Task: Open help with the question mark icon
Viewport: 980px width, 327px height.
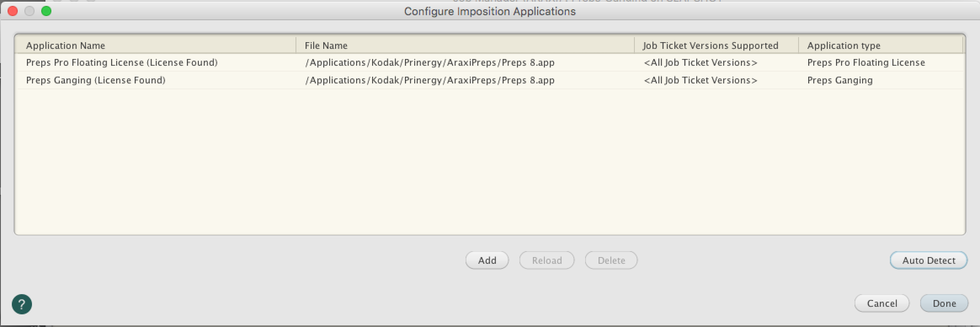Action: pyautogui.click(x=22, y=304)
